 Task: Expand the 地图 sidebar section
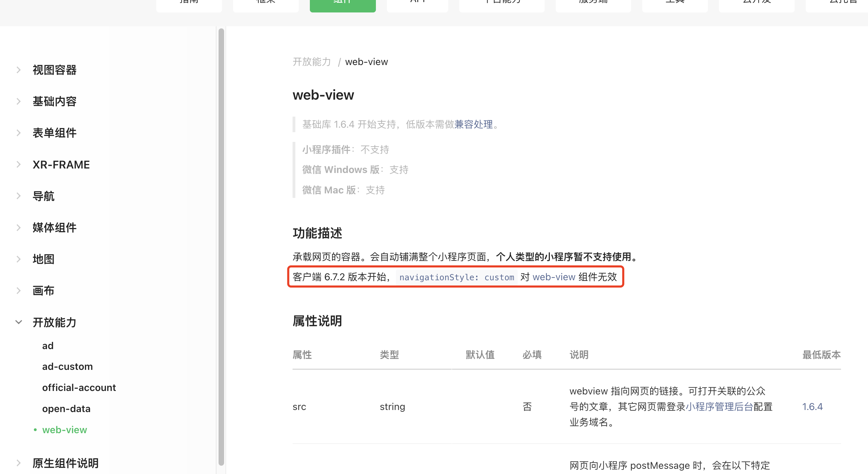click(x=19, y=259)
